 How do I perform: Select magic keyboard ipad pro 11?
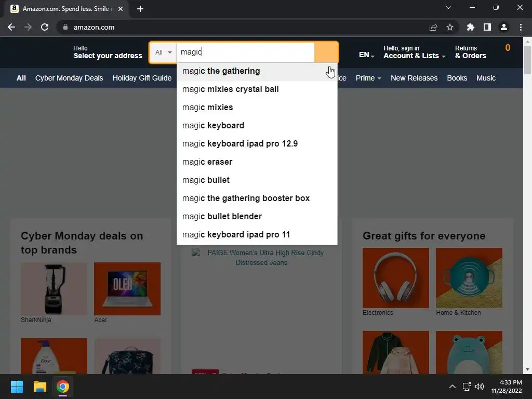257,235
